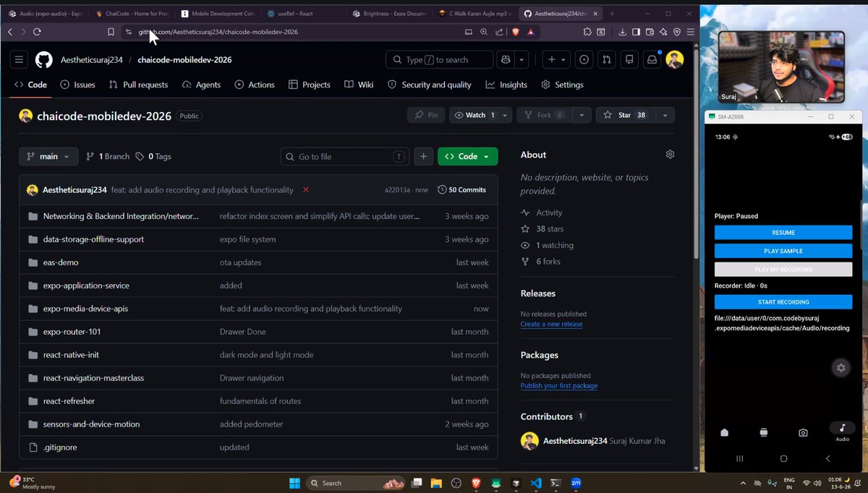Open the GitHub hamburger navigation menu
The image size is (868, 493).
[x=19, y=60]
